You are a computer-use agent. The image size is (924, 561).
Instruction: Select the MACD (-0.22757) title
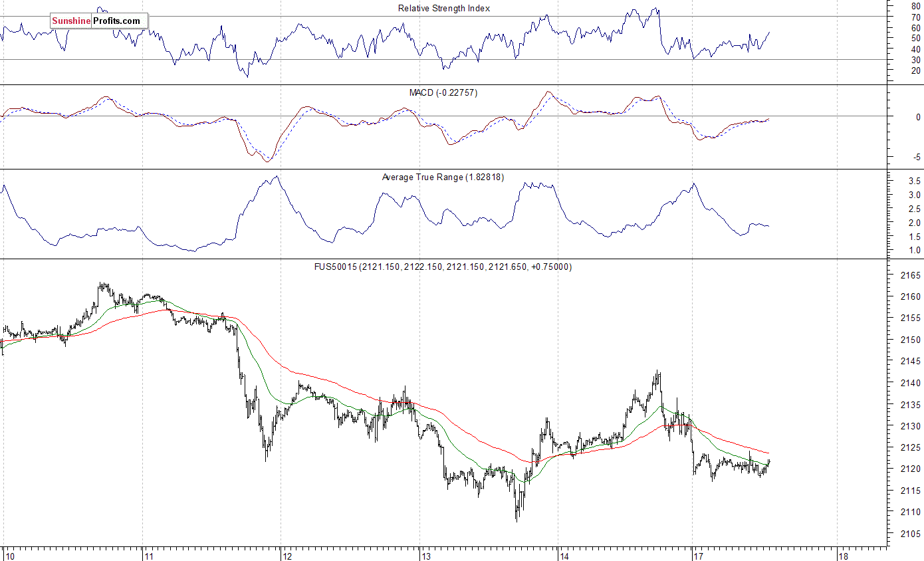(x=443, y=92)
